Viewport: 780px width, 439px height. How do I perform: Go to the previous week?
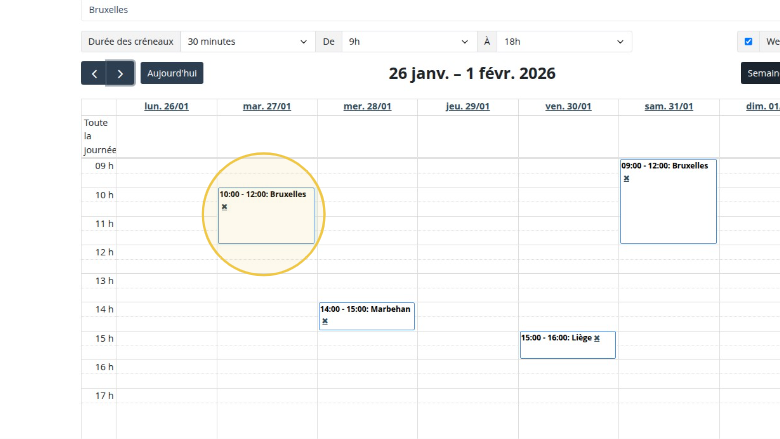click(x=94, y=73)
